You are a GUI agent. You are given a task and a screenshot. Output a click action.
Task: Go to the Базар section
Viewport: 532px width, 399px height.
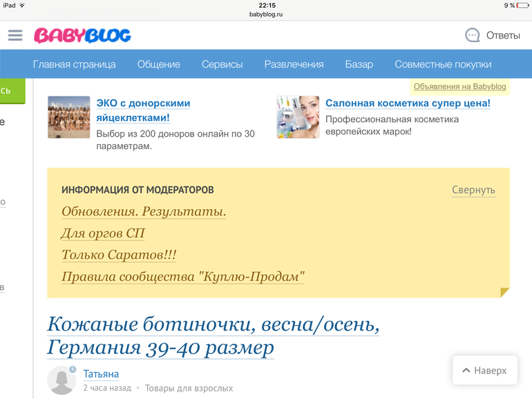359,64
